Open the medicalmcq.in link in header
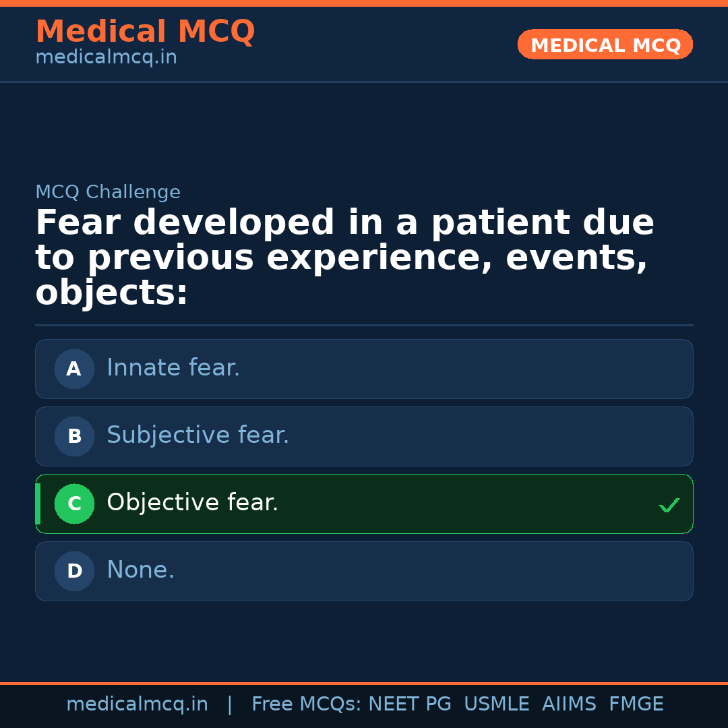This screenshot has height=728, width=728. point(105,57)
